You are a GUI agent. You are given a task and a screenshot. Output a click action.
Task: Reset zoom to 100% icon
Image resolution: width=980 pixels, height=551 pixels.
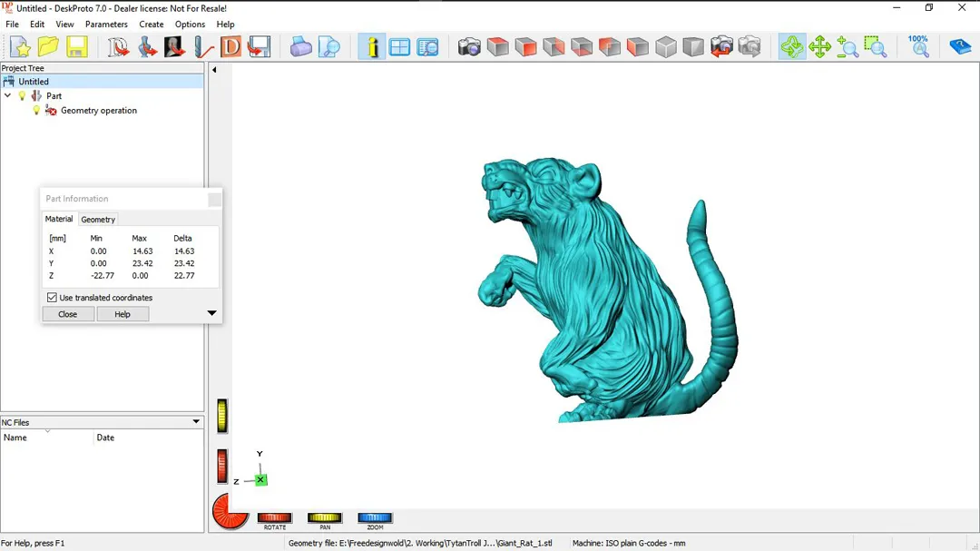(918, 47)
